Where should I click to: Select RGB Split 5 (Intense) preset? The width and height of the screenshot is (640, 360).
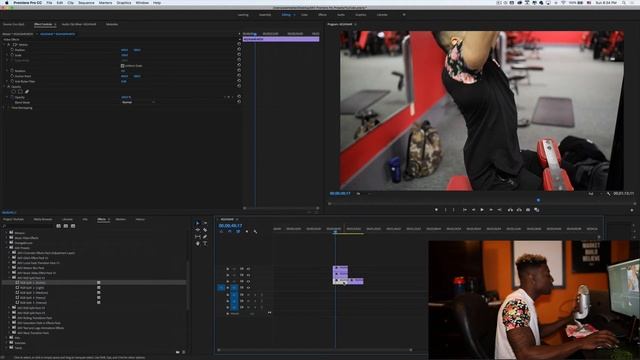(33, 303)
